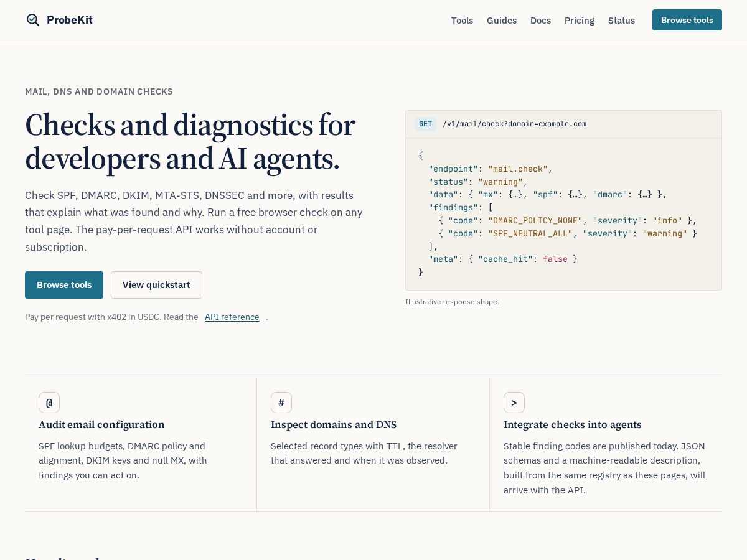747x560 pixels.
Task: Click the "Audit email configuration" heading
Action: [x=101, y=425]
